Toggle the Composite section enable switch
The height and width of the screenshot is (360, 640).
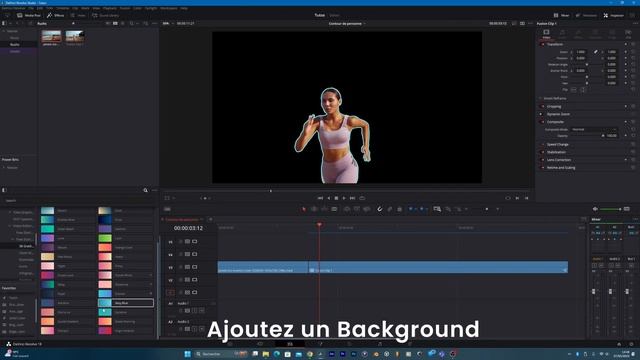pos(542,122)
